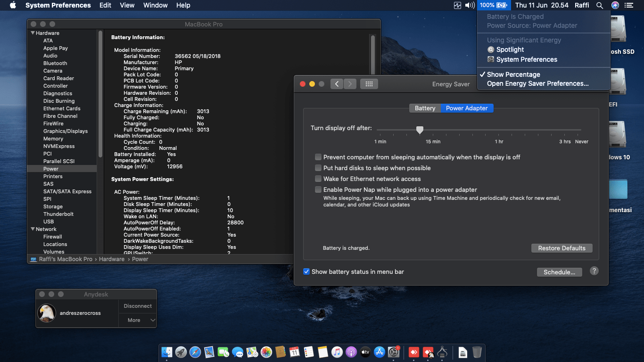Viewport: 644px width, 362px height.
Task: Choose Open Energy Saver Preferences
Action: pyautogui.click(x=543, y=83)
